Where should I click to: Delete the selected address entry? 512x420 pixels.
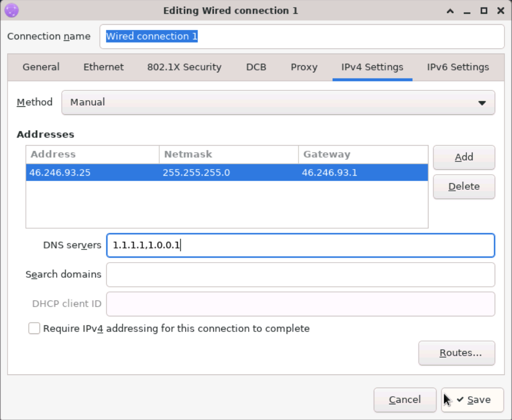pos(463,186)
